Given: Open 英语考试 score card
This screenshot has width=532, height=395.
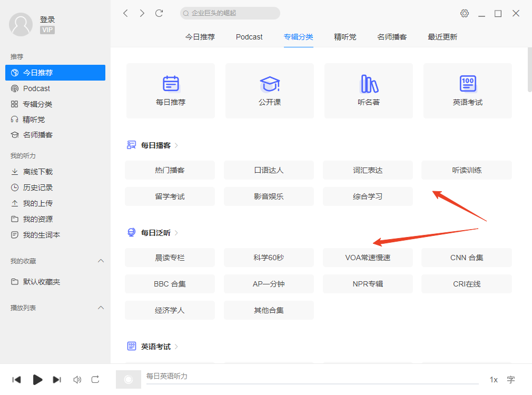Looking at the screenshot, I should click(x=468, y=91).
